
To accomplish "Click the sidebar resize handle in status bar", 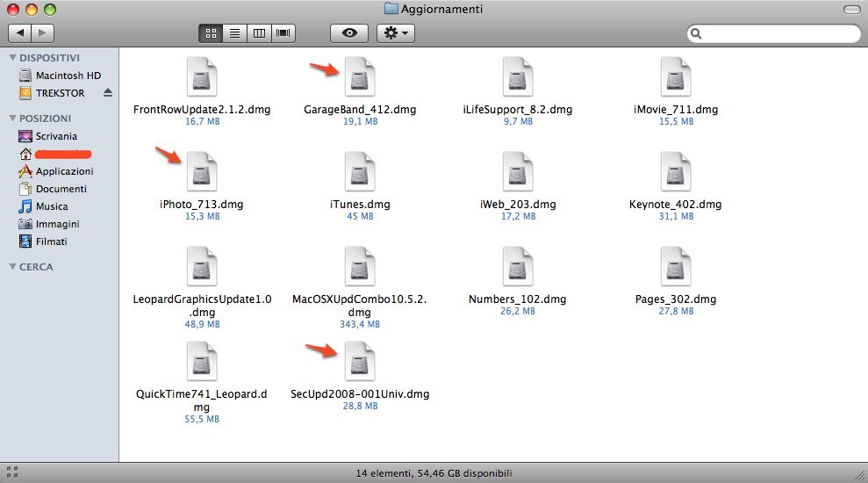I will (x=12, y=472).
